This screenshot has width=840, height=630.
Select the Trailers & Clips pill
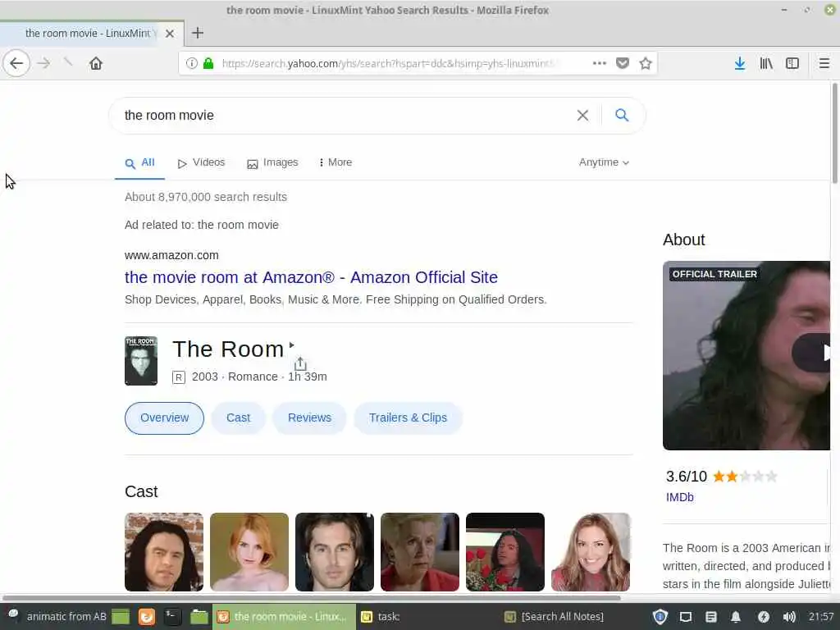click(408, 418)
